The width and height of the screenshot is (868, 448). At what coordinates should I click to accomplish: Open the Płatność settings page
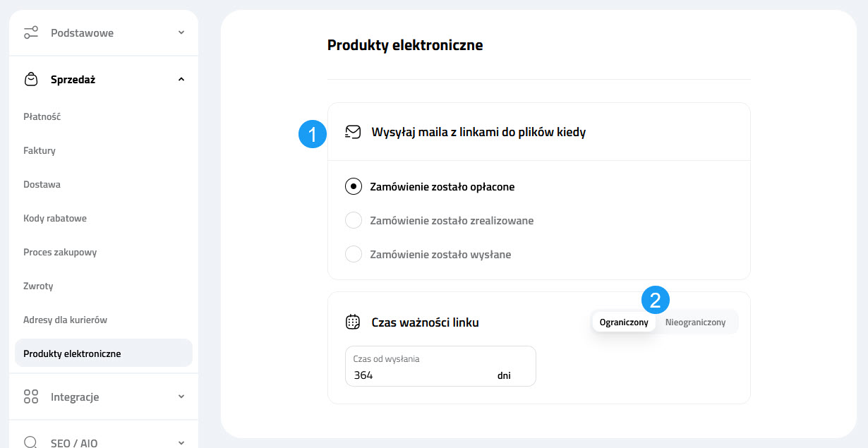[42, 116]
